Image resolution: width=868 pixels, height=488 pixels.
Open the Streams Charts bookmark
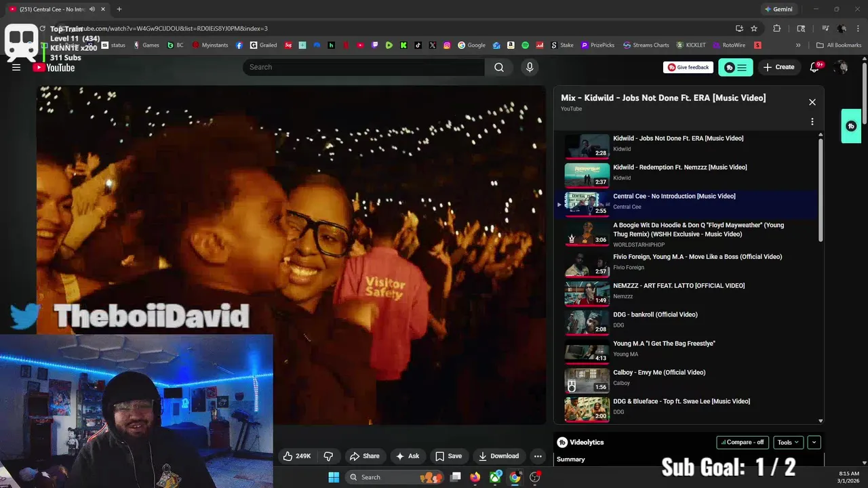point(646,45)
